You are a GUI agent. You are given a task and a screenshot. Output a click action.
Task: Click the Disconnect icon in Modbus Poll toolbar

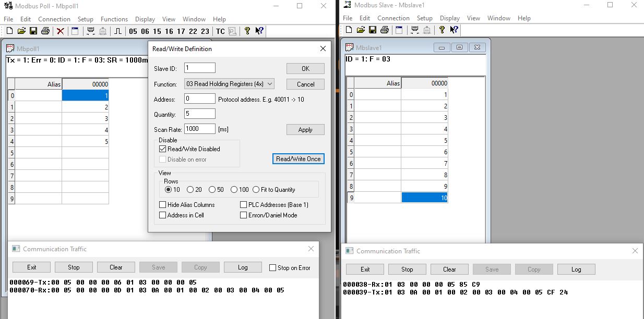pyautogui.click(x=103, y=31)
